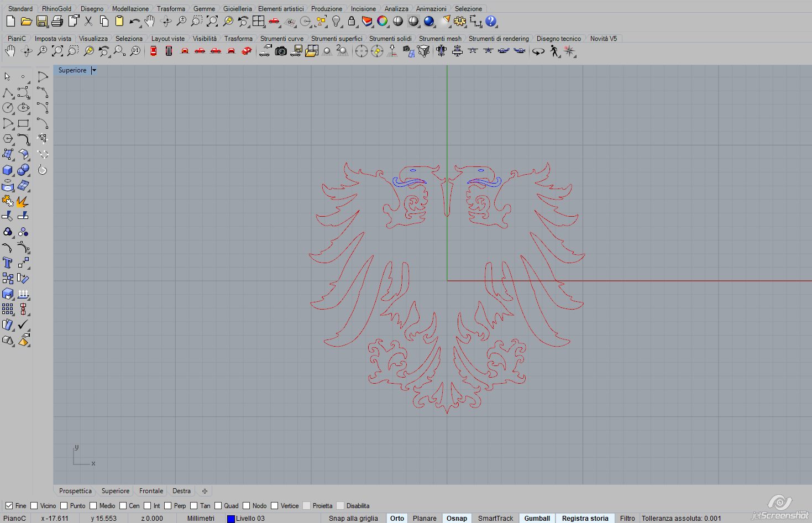Disable the Fine osnap checkbox
Viewport: 812px width, 523px height.
click(x=9, y=506)
